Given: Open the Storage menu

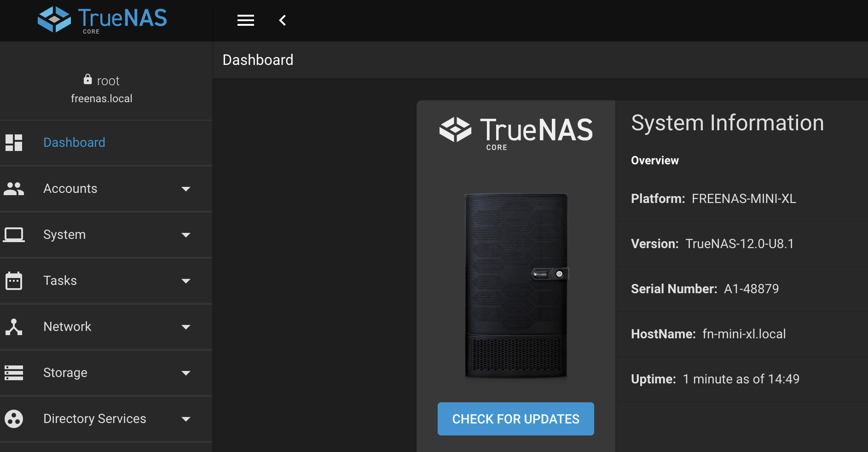Looking at the screenshot, I should pos(106,373).
